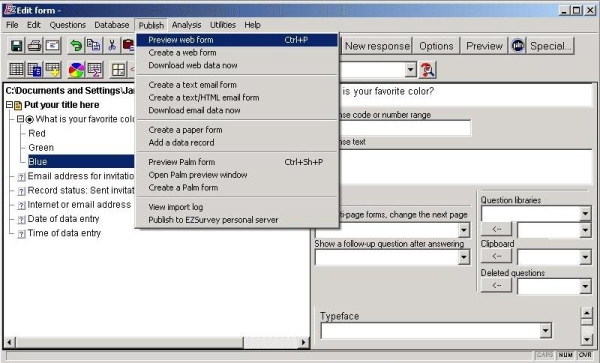Viewport: 600px width, 363px height.
Task: Expand the Question libraries combo box
Action: coord(585,213)
